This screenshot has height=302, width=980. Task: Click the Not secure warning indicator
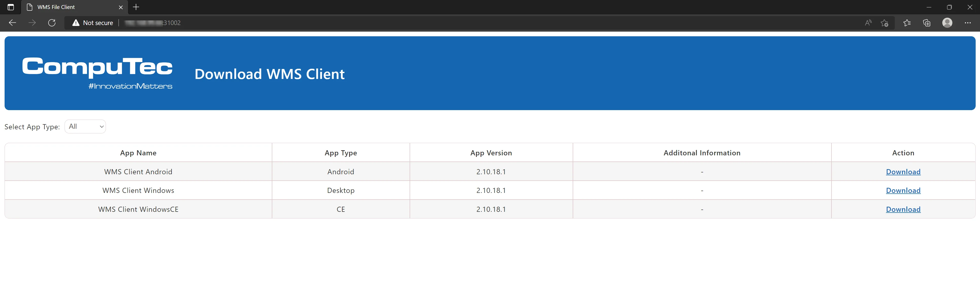coord(93,23)
